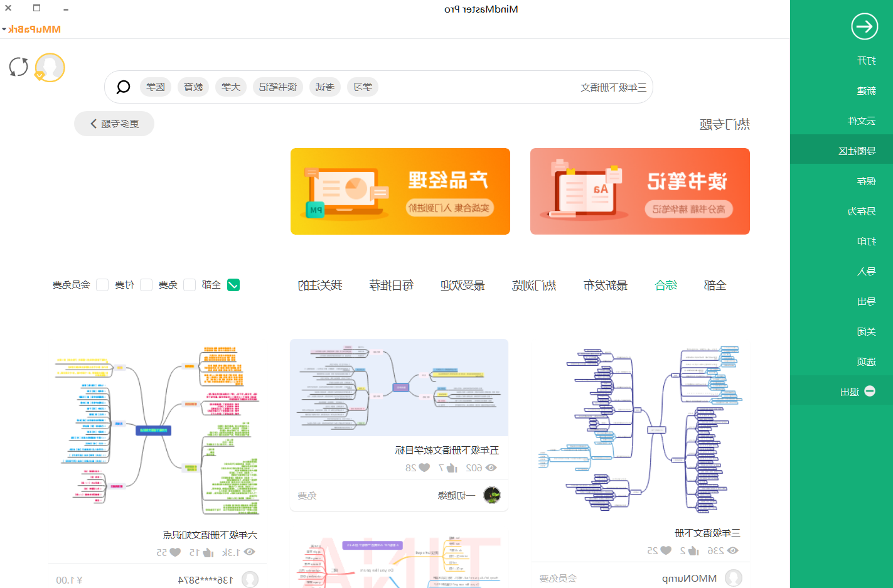
Task: Click the heart icon showing 55
Action: pyautogui.click(x=175, y=552)
